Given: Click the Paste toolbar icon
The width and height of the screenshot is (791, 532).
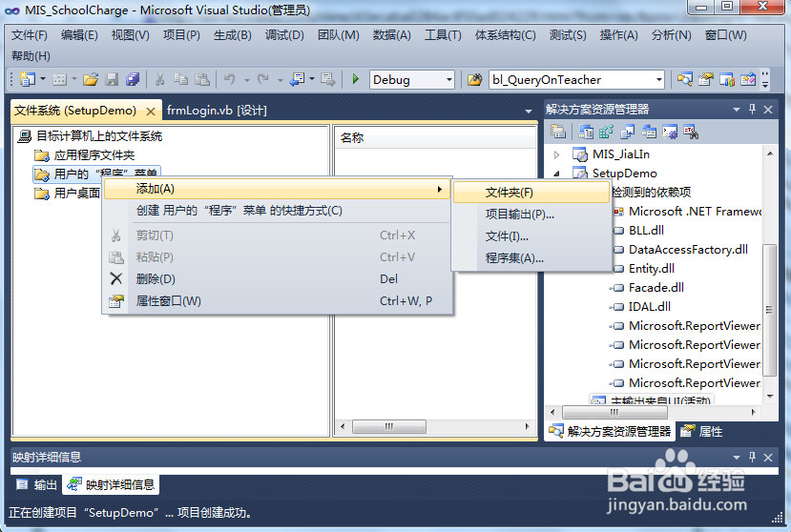Looking at the screenshot, I should [x=202, y=79].
